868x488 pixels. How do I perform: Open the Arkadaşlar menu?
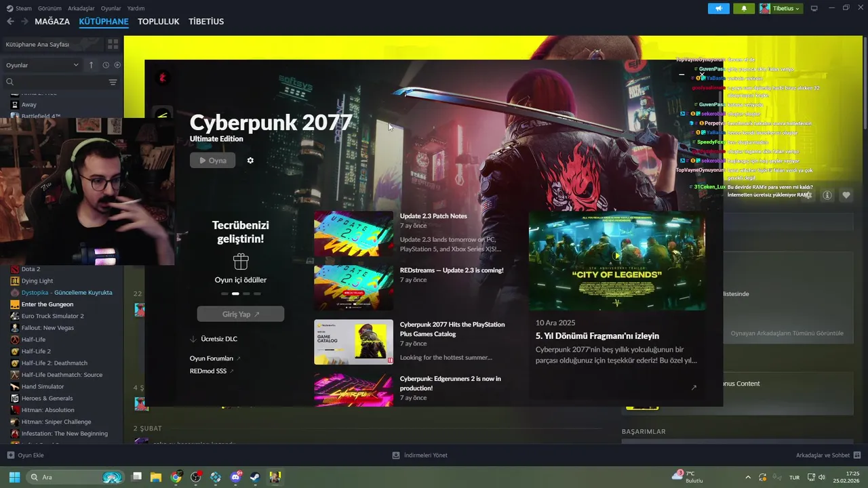pyautogui.click(x=81, y=8)
